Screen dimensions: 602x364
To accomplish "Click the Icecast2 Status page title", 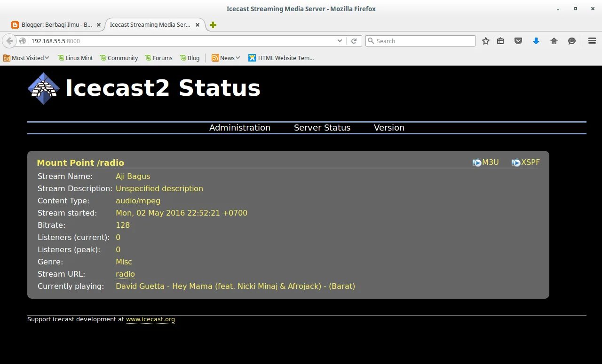I will pyautogui.click(x=163, y=88).
